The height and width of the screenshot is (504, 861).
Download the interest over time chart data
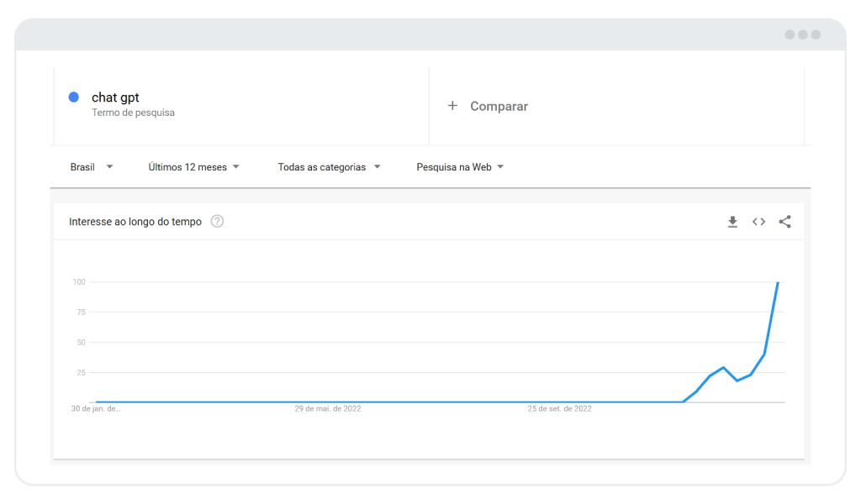(x=732, y=222)
